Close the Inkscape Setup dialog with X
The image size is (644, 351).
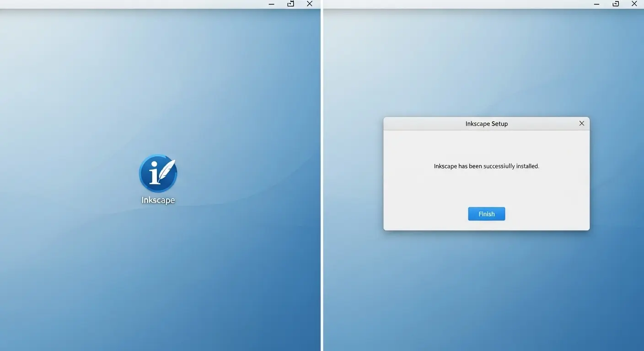coord(581,123)
